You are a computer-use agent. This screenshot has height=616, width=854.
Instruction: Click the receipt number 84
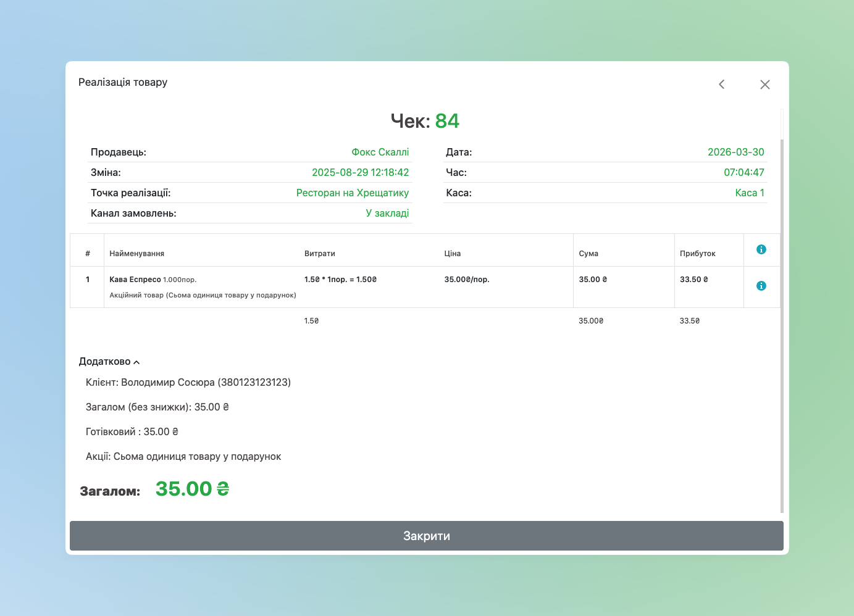pyautogui.click(x=447, y=121)
